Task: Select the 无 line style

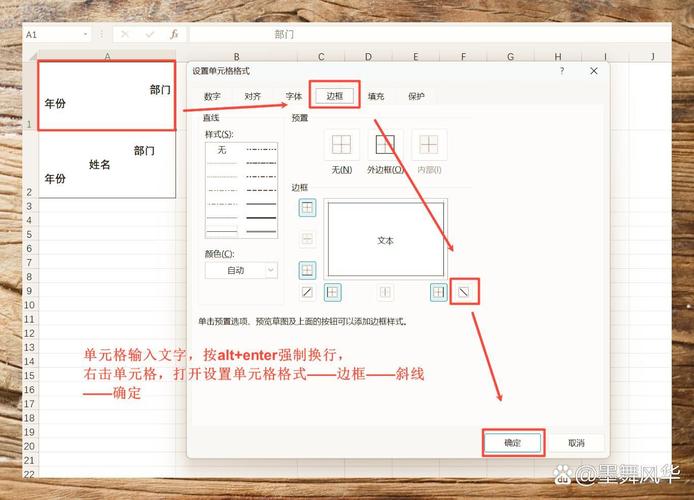Action: pyautogui.click(x=222, y=150)
